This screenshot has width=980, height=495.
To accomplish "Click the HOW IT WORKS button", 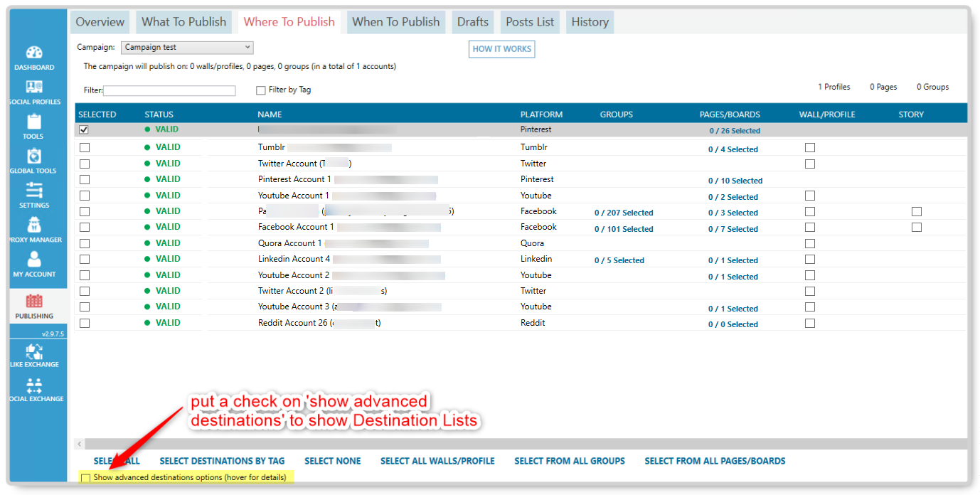I will 502,49.
